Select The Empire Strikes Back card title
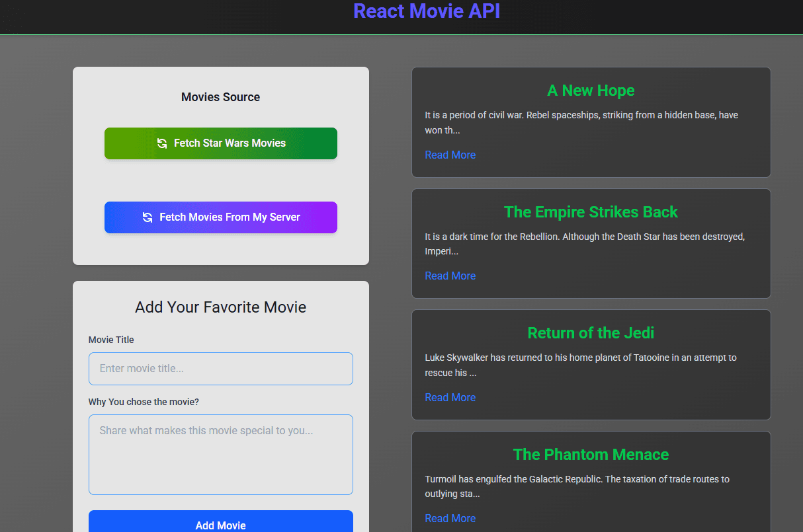Viewport: 803px width, 532px height. coord(591,212)
